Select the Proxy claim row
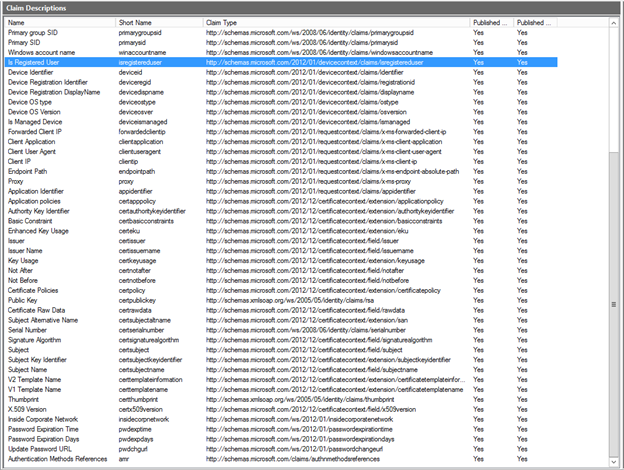Viewport: 624px width, 470px height. 281,181
